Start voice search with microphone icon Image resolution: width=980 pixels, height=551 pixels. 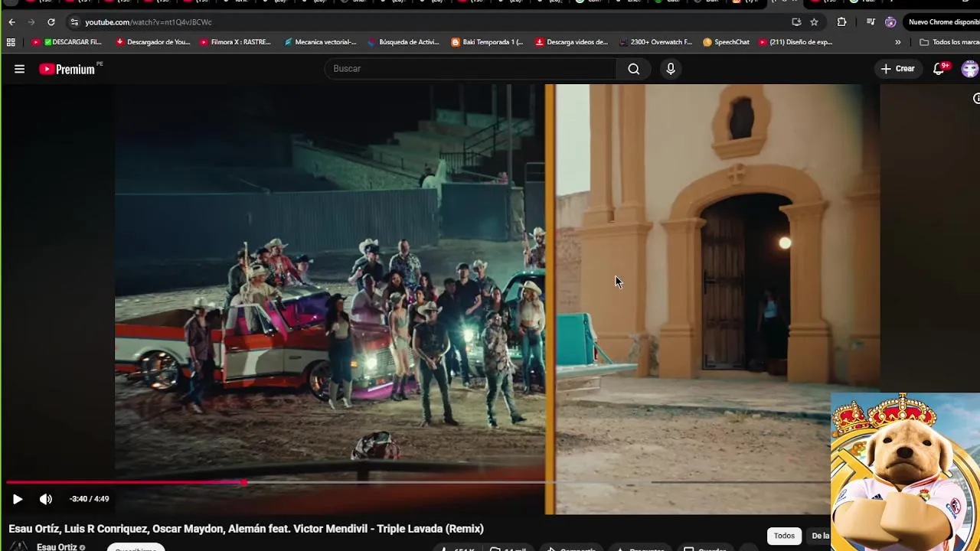pos(671,69)
